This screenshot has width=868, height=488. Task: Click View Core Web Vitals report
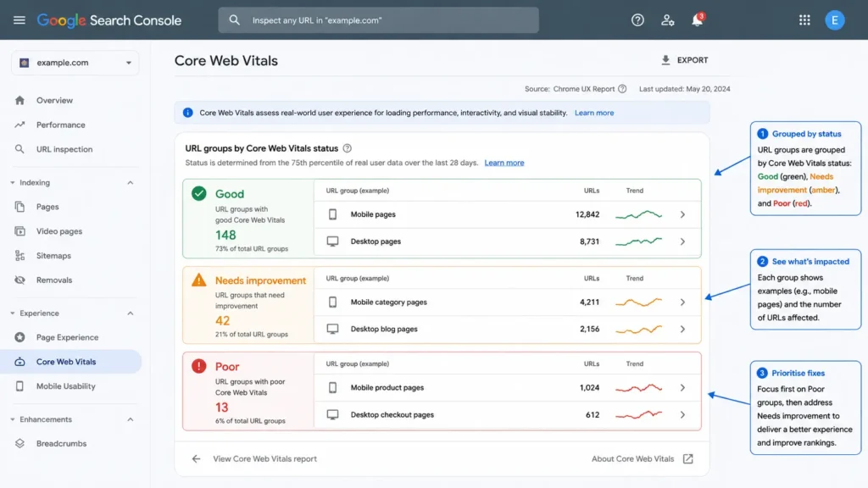264,458
